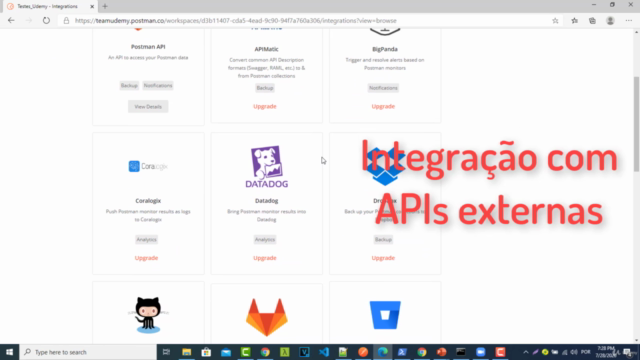Open Task View in taskbar
Viewport: 640px width, 360px height.
coord(166,352)
